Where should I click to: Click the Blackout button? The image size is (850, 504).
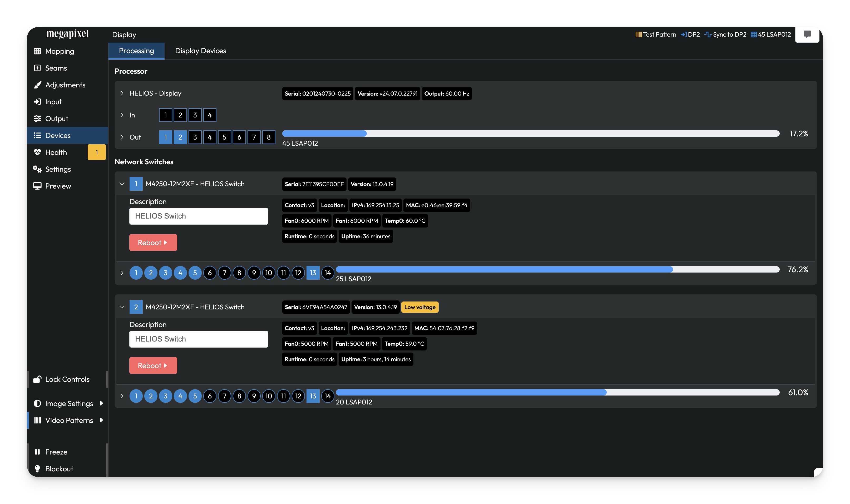click(x=67, y=469)
